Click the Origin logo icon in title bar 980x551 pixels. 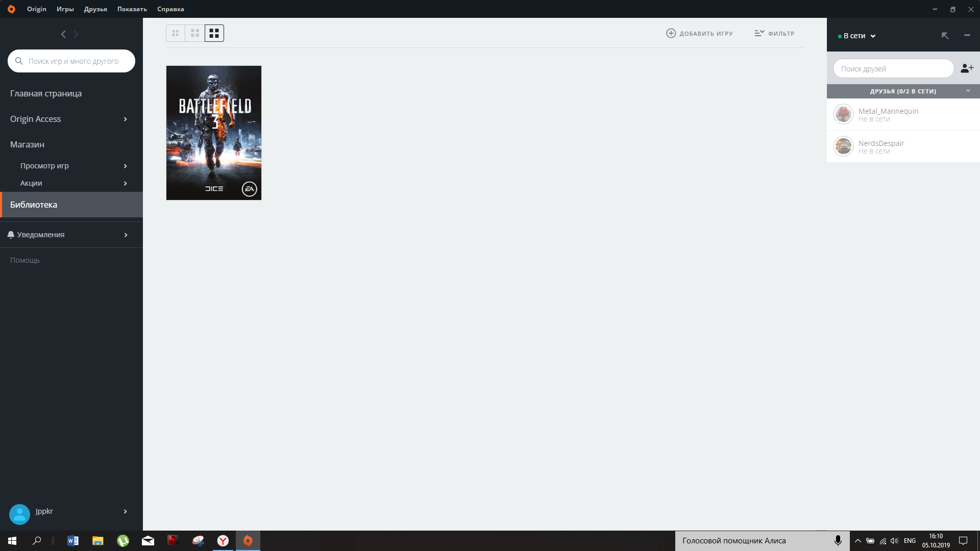point(11,9)
